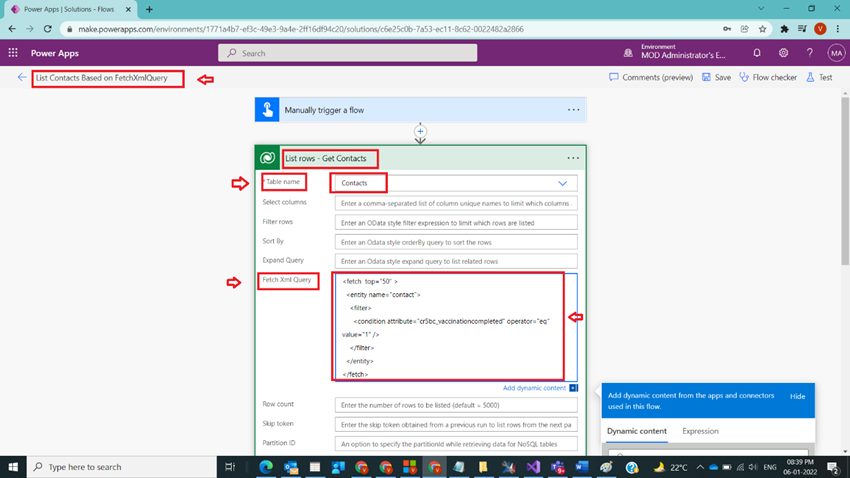Open Chrome extensions puzzle icon

784,29
